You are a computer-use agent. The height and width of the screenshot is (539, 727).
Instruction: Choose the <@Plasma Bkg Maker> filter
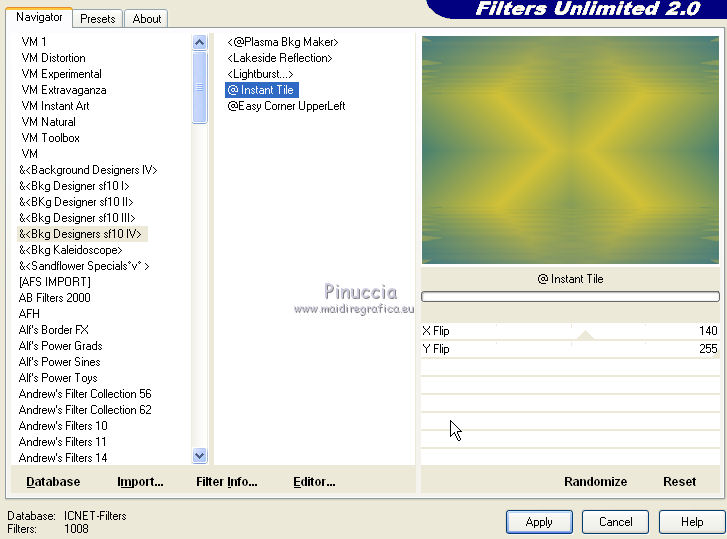pos(283,42)
